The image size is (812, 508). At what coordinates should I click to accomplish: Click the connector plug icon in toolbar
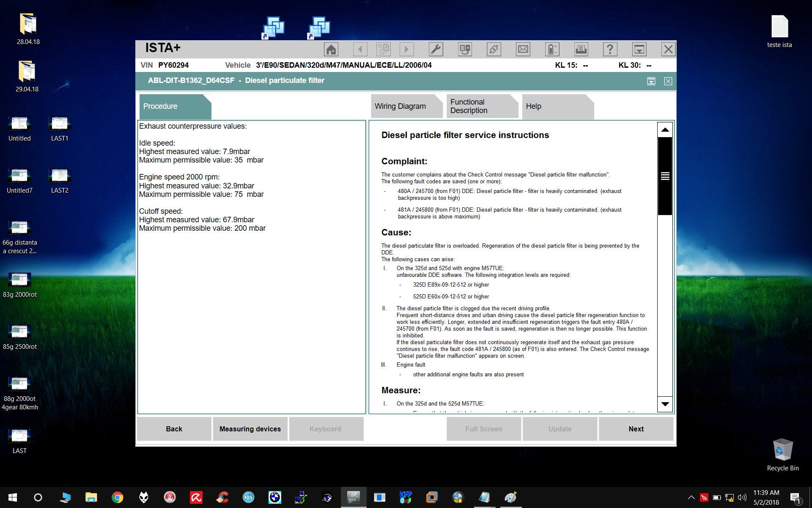pos(494,50)
